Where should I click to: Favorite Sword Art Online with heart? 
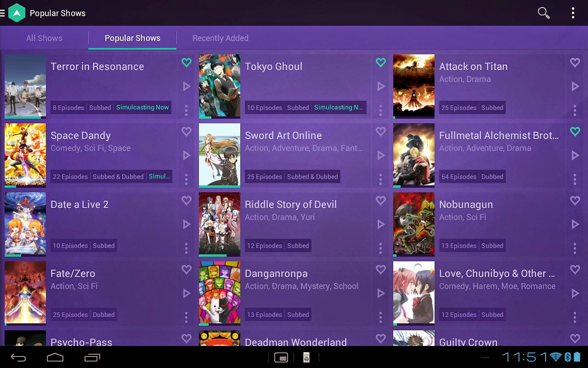[x=381, y=132]
